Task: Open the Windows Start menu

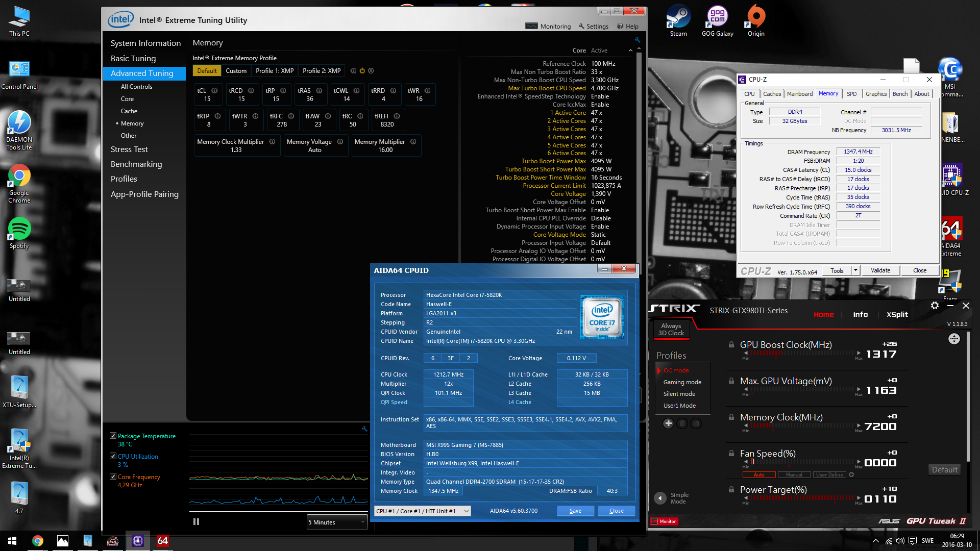Action: (12, 541)
